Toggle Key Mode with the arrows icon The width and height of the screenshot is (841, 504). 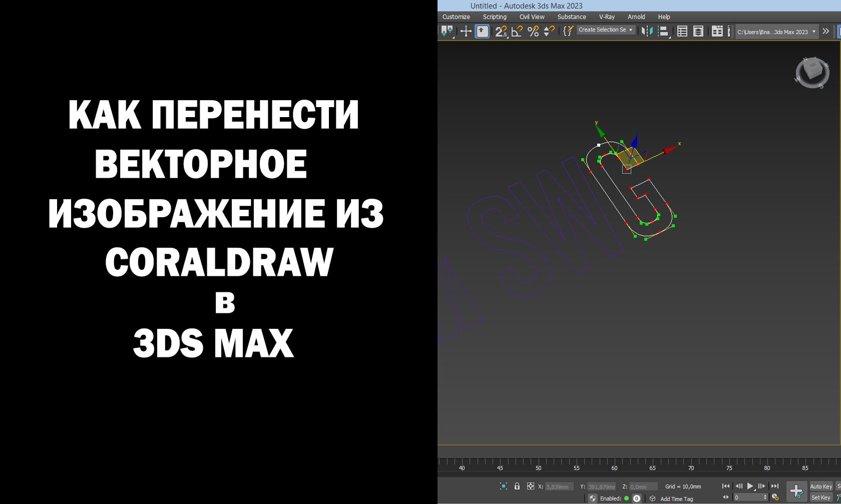click(x=726, y=497)
